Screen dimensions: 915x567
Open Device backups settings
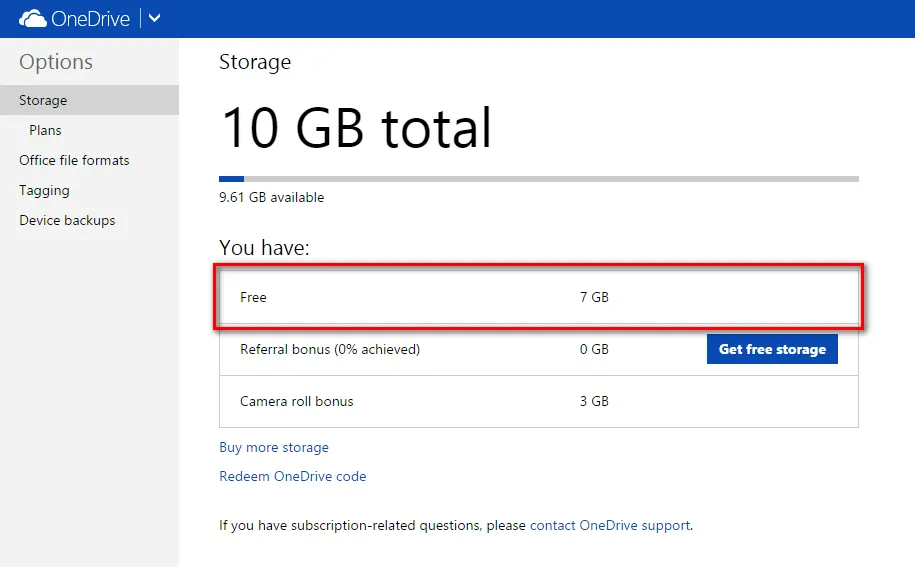click(67, 220)
